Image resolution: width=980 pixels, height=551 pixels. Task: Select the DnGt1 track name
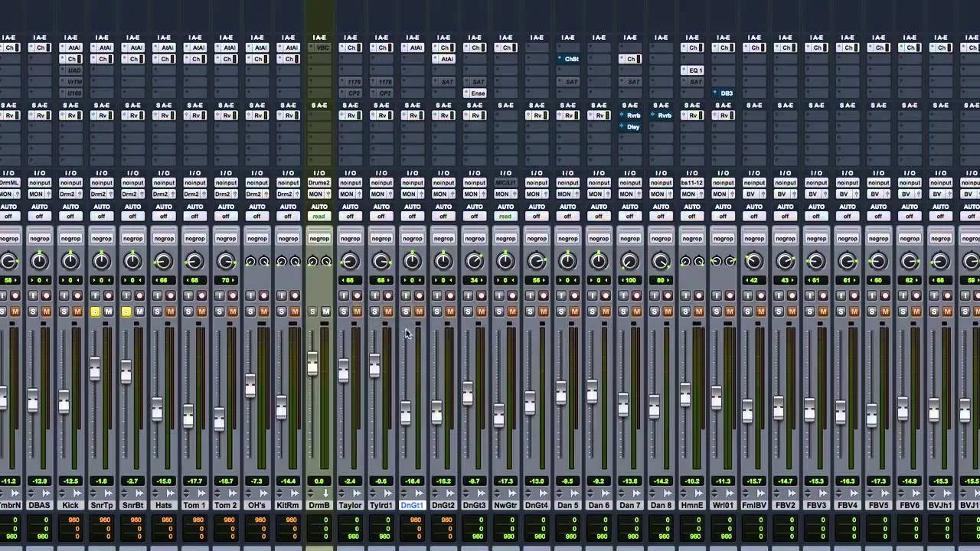tap(412, 505)
